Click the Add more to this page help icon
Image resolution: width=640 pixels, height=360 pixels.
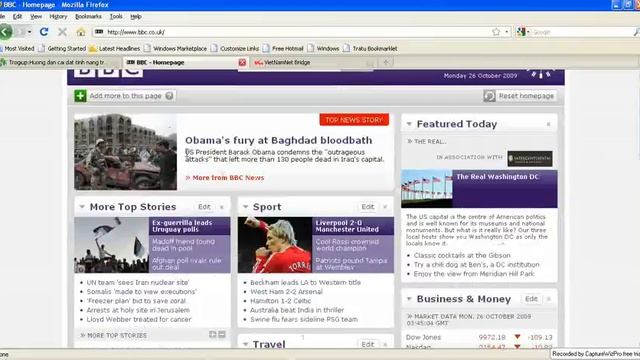tap(169, 96)
